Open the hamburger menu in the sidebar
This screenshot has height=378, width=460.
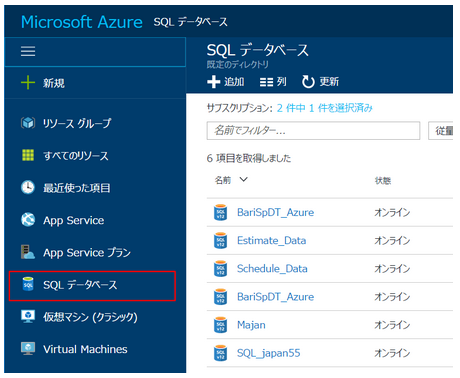tap(28, 51)
